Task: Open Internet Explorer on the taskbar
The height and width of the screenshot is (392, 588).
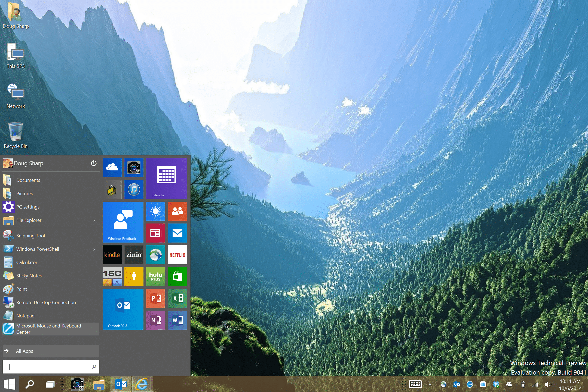Action: 142,384
